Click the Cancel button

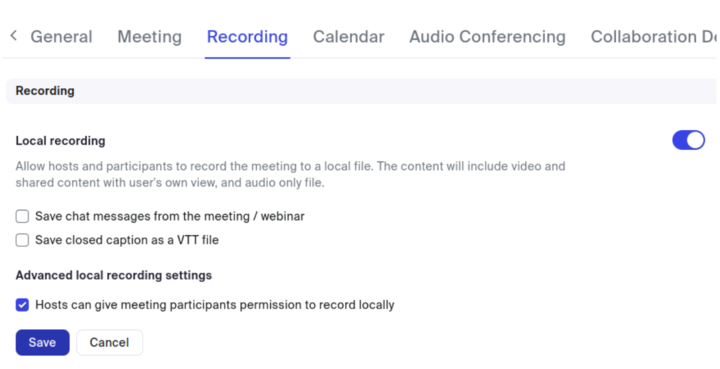click(x=109, y=342)
